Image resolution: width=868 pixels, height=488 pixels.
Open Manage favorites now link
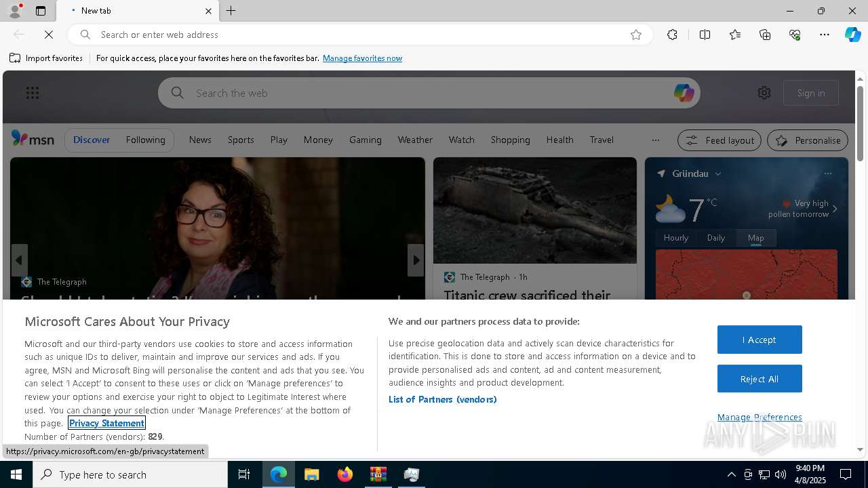(362, 58)
